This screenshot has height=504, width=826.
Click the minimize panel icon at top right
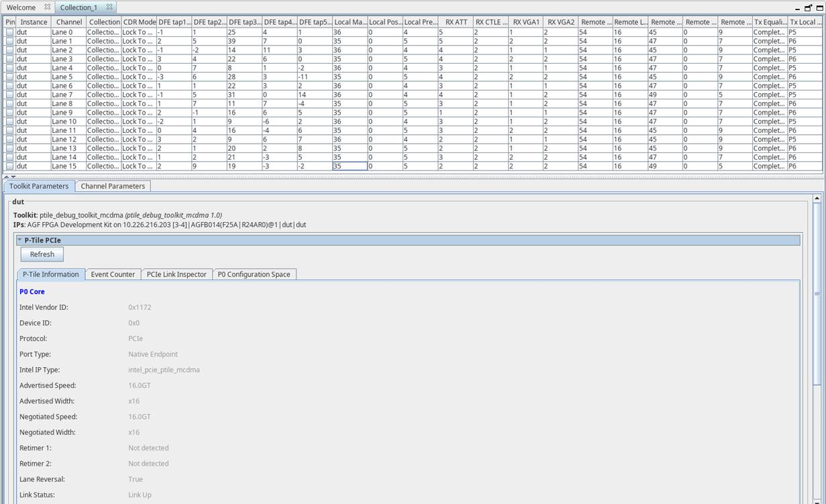click(797, 7)
